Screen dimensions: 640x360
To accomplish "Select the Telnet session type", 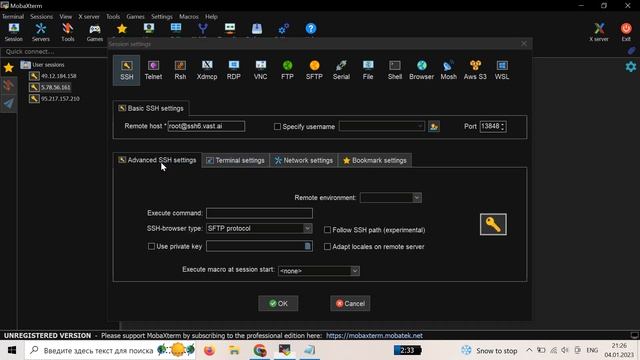I will click(x=153, y=70).
